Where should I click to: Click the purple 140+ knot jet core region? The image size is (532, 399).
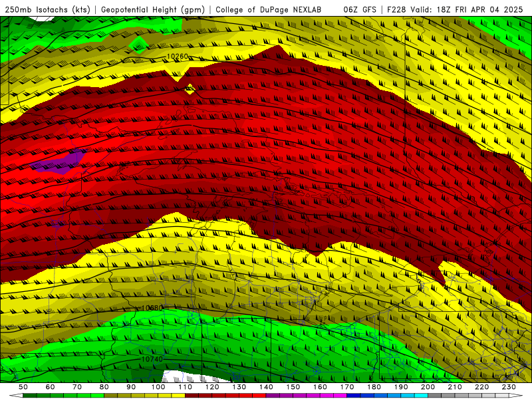coord(61,162)
